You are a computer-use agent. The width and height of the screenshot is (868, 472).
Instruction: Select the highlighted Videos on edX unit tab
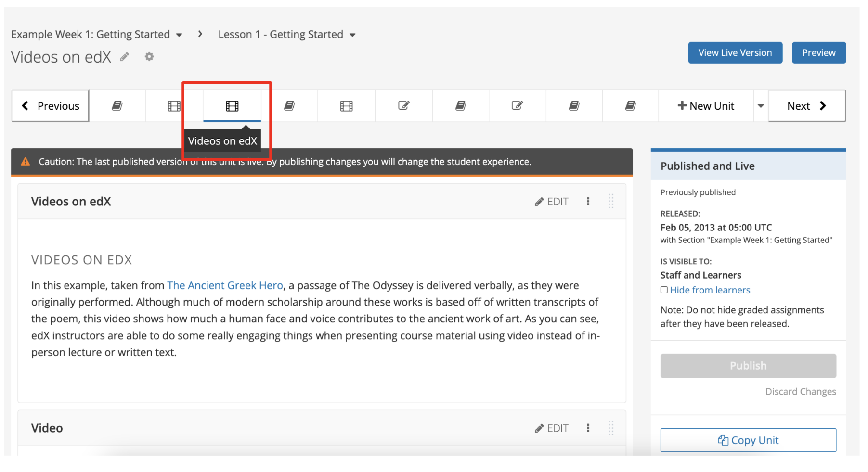click(232, 105)
